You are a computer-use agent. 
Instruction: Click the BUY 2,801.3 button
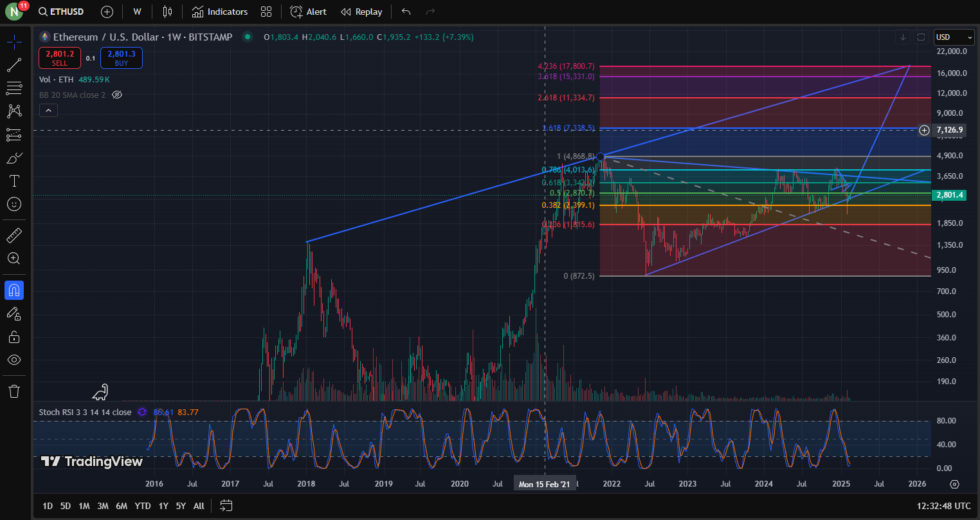tap(122, 58)
